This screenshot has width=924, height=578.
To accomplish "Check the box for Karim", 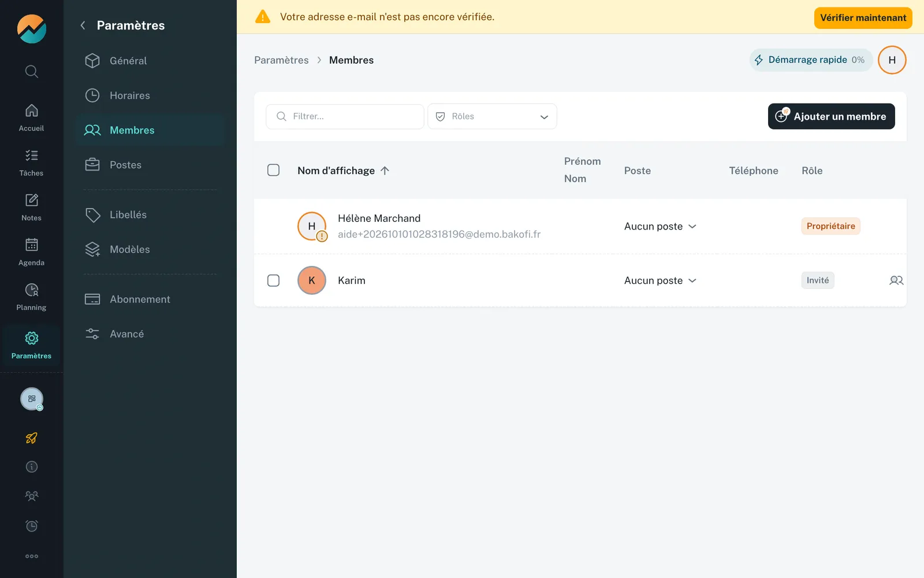I will tap(274, 280).
